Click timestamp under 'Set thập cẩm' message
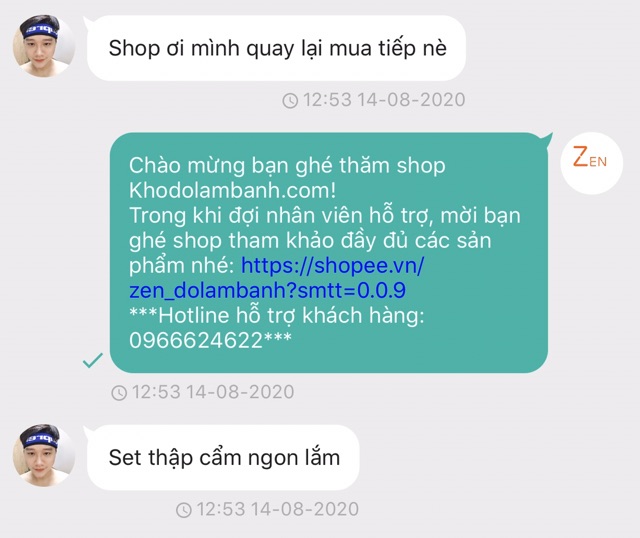Image resolution: width=640 pixels, height=538 pixels. click(x=278, y=509)
